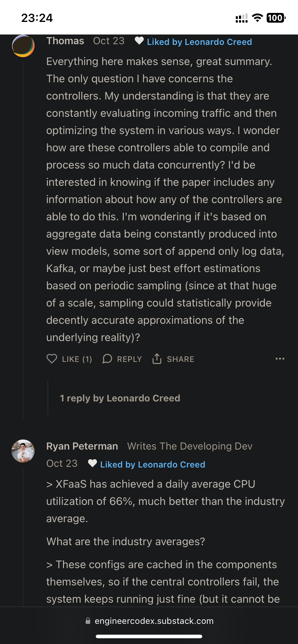
Task: Tap the white heart beside Thomas's date
Action: tap(139, 41)
